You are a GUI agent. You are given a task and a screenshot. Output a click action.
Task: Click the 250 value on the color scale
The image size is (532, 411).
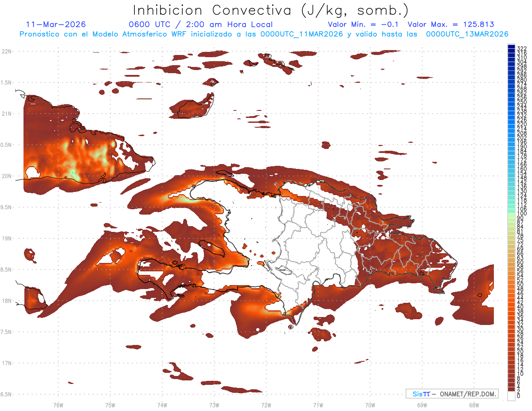[522, 102]
